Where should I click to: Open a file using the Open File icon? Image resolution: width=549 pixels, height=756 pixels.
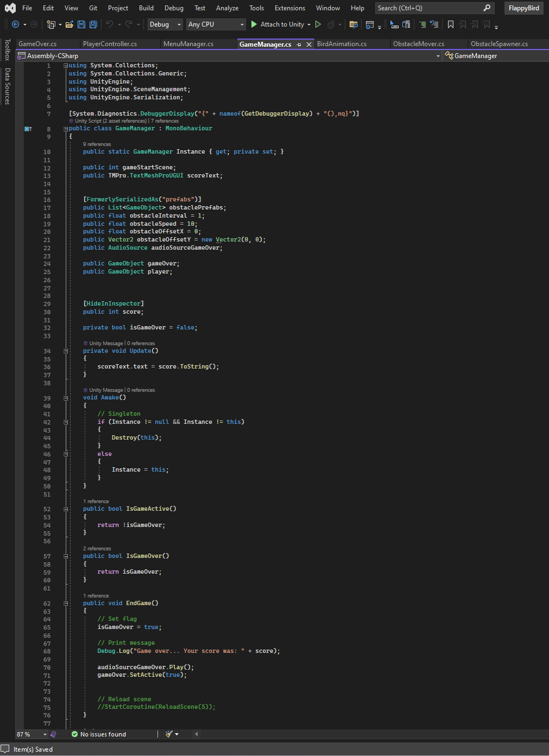tap(70, 24)
